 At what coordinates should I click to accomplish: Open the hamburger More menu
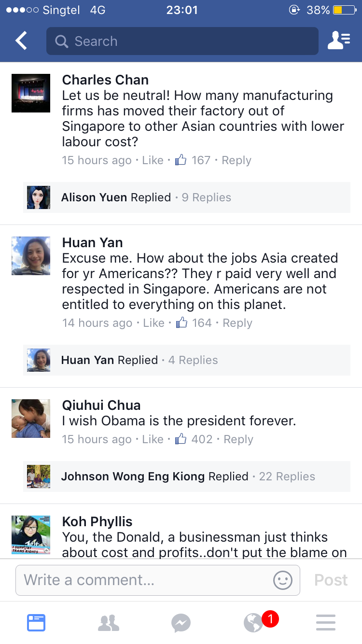326,623
